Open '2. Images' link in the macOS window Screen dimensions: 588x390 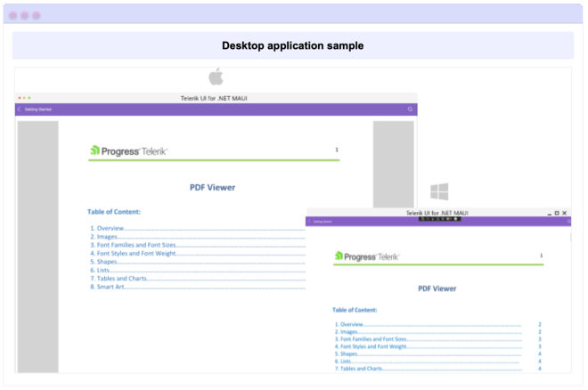(x=103, y=237)
